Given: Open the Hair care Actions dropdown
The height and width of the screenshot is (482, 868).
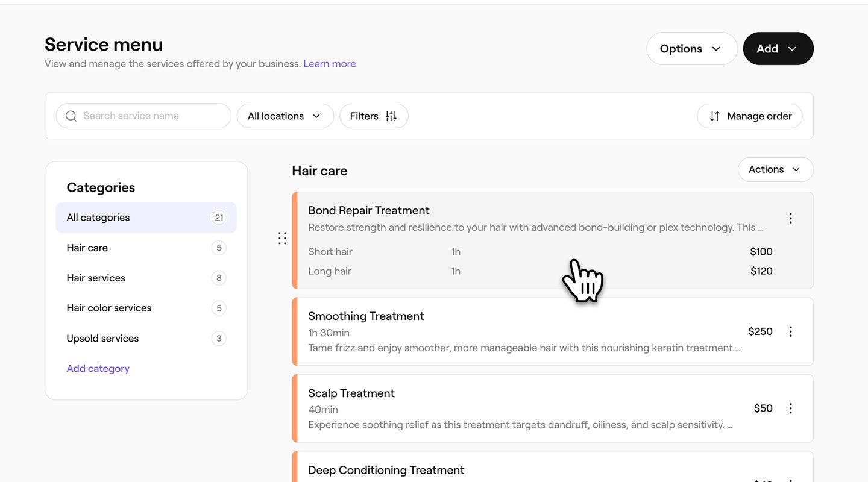Looking at the screenshot, I should (x=775, y=170).
